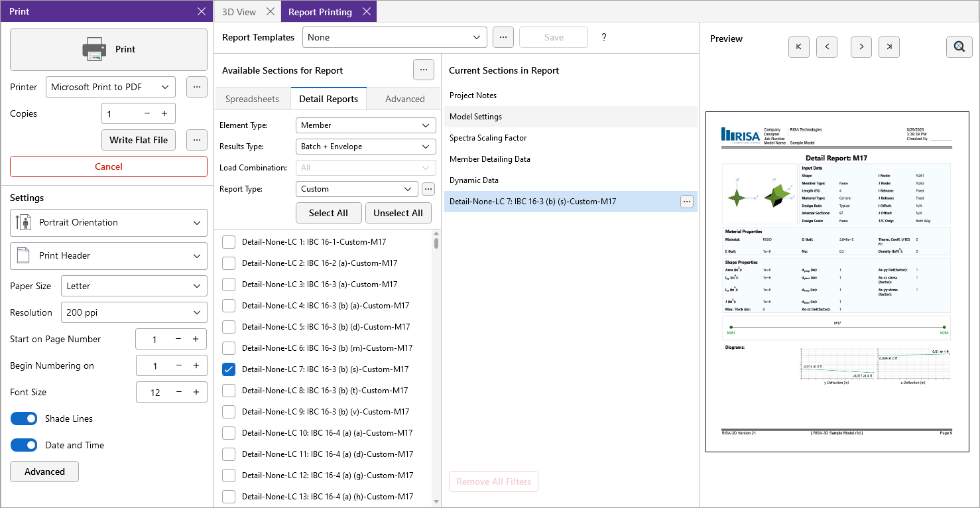The width and height of the screenshot is (980, 508).
Task: Jump to last preview page
Action: click(889, 47)
